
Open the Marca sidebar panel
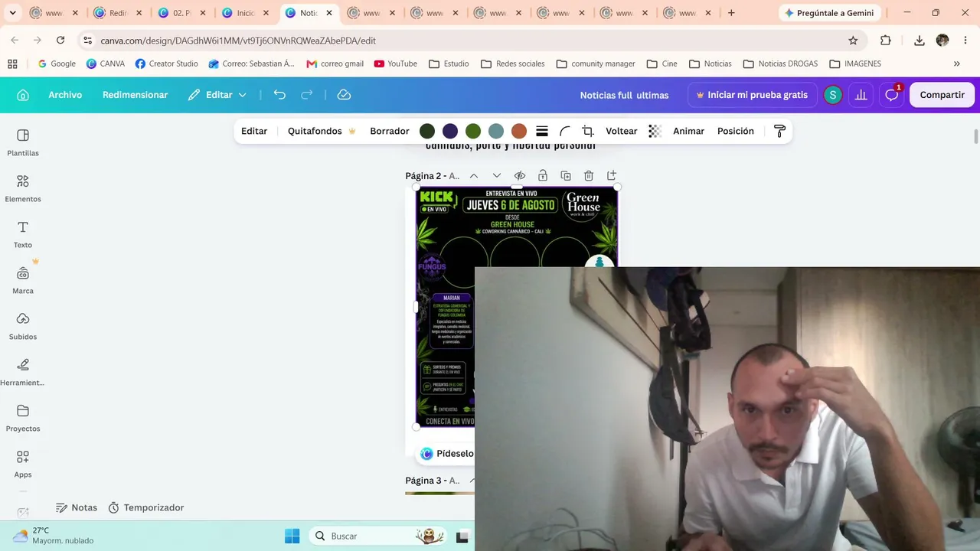(23, 280)
